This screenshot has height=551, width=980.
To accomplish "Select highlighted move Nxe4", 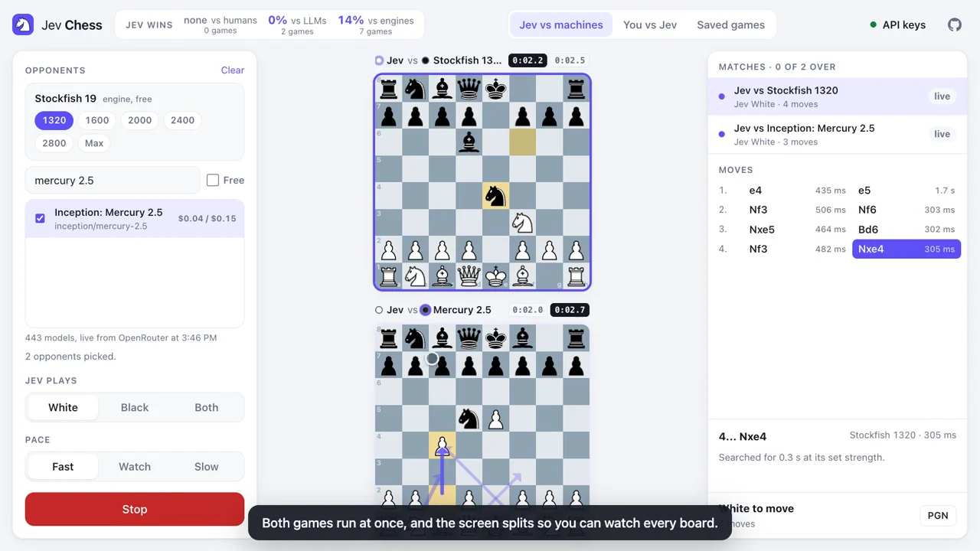I will (x=906, y=249).
